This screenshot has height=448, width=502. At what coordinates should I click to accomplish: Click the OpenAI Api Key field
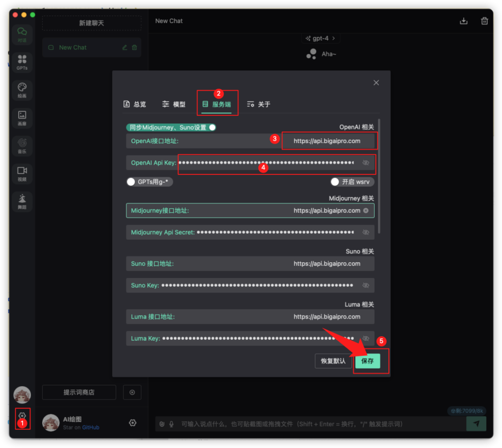[x=250, y=163]
